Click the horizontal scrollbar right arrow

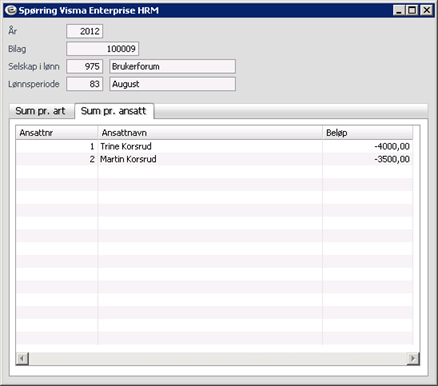[x=413, y=359]
